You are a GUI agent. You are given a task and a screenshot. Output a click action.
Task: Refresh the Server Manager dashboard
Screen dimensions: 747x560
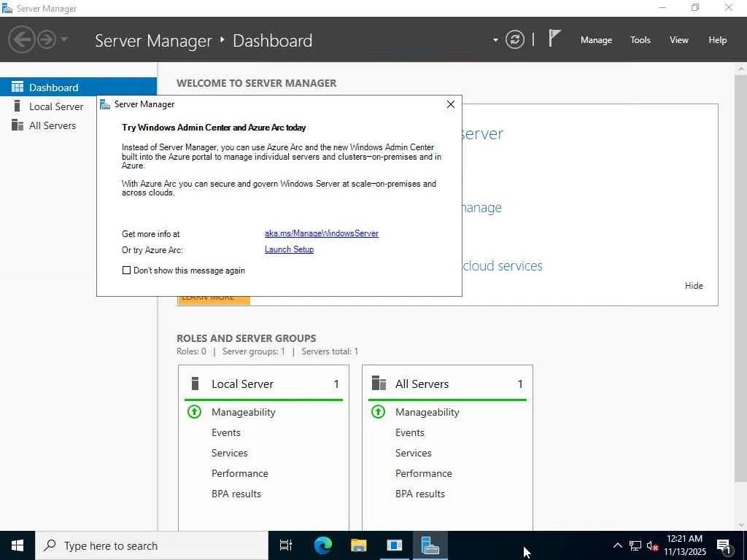514,39
